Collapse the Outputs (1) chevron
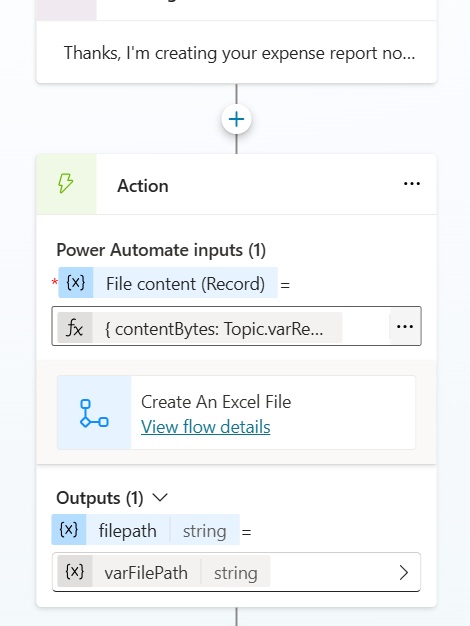 tap(161, 497)
